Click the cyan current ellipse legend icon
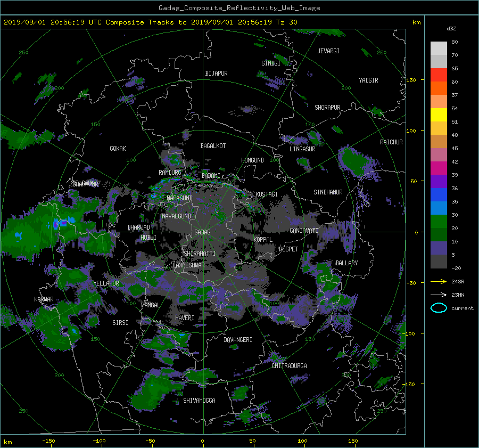This screenshot has width=479, height=448. click(439, 308)
